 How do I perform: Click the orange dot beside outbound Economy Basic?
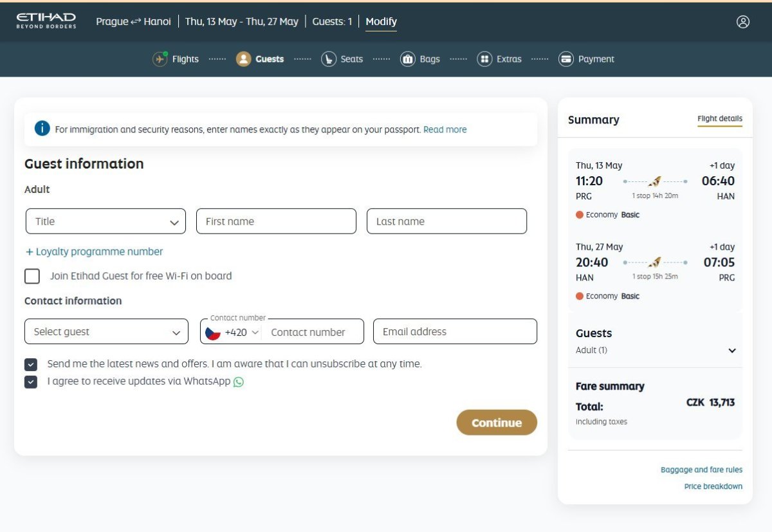point(580,215)
